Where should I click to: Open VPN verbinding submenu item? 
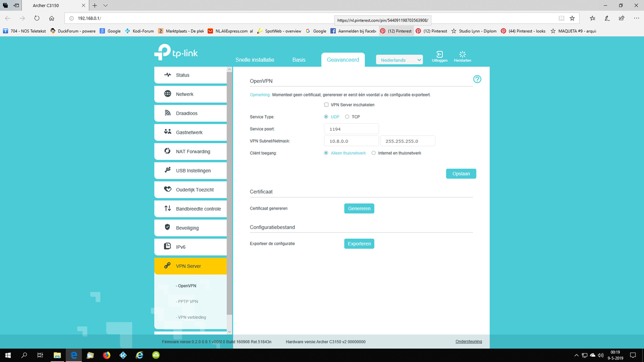pyautogui.click(x=191, y=317)
